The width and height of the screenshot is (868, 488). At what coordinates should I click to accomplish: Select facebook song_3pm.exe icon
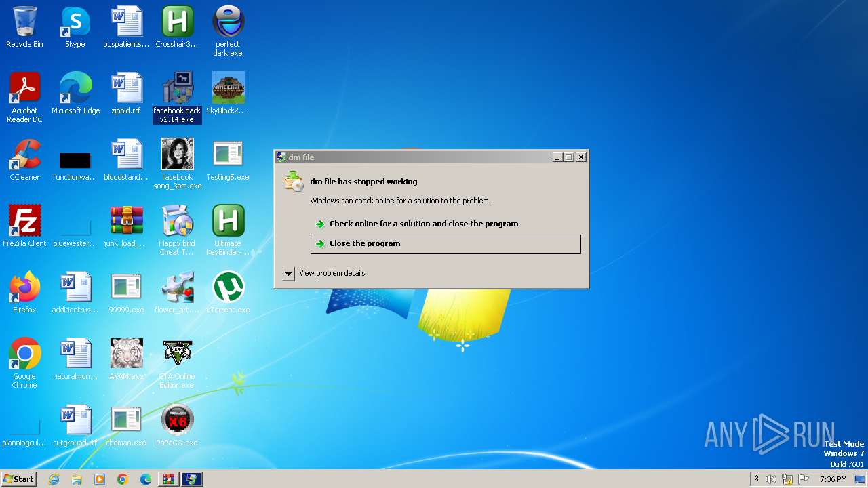coord(177,165)
